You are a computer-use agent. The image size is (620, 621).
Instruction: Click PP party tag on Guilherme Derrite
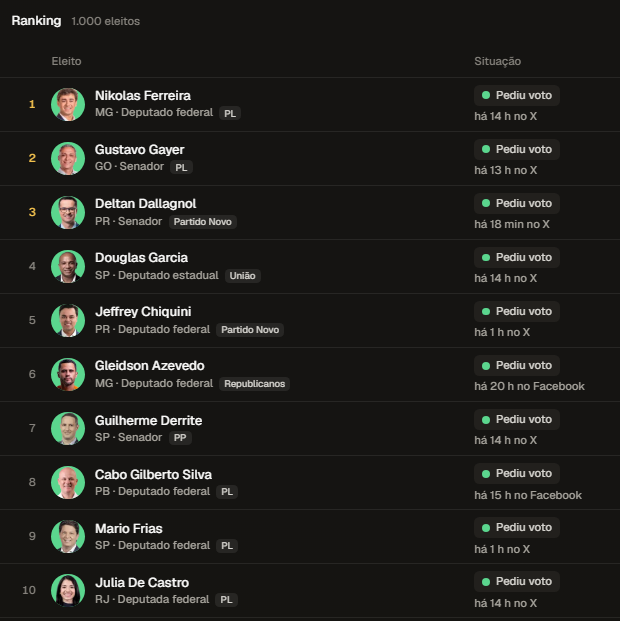pyautogui.click(x=180, y=438)
